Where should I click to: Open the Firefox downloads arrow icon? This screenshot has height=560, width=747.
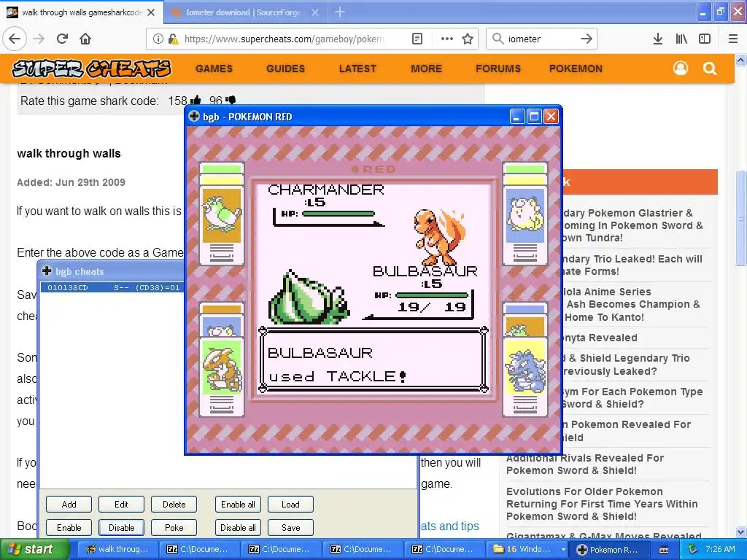tap(658, 39)
